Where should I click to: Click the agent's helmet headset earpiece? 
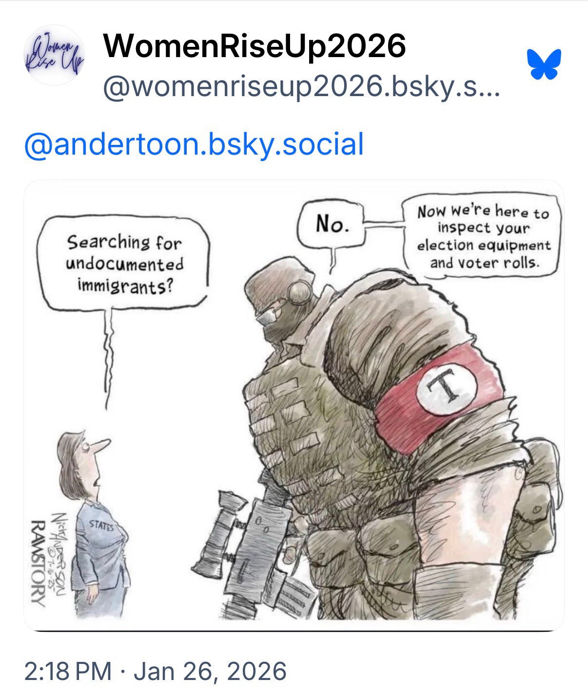297,292
